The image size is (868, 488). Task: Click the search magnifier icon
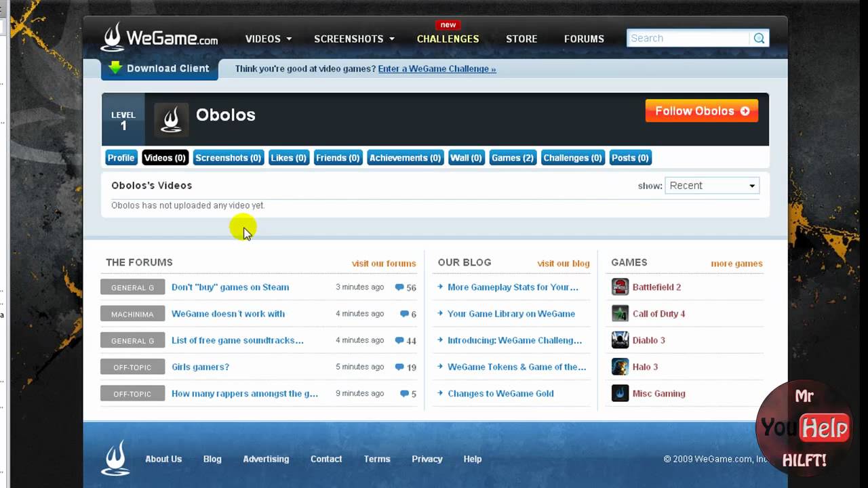tap(759, 39)
